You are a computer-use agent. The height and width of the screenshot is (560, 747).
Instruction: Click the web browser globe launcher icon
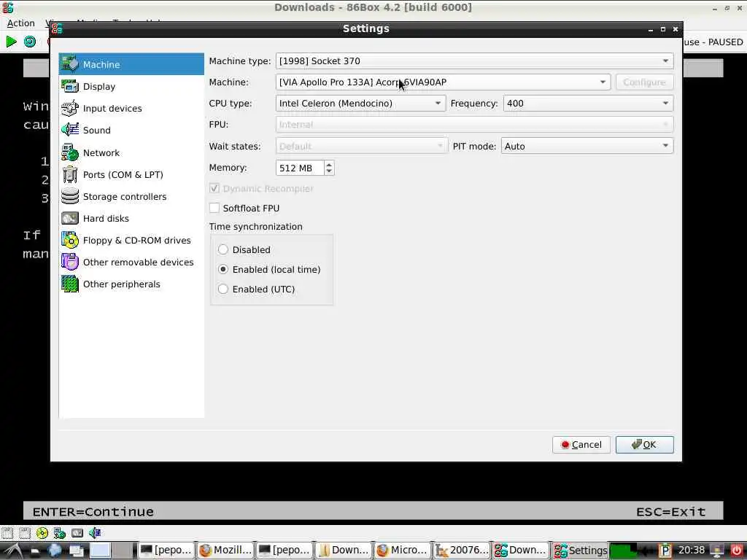tap(54, 551)
